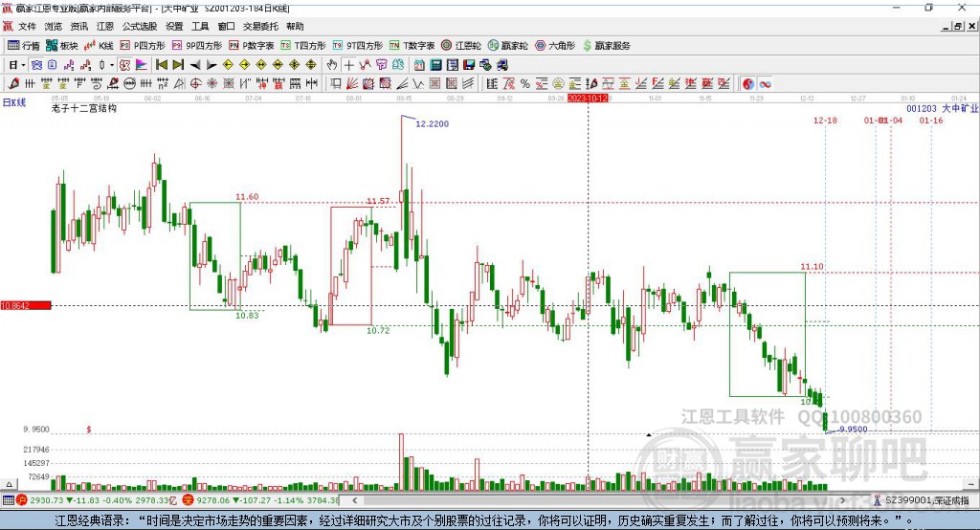Expand volume panel with up-triangle button

(x=9, y=484)
